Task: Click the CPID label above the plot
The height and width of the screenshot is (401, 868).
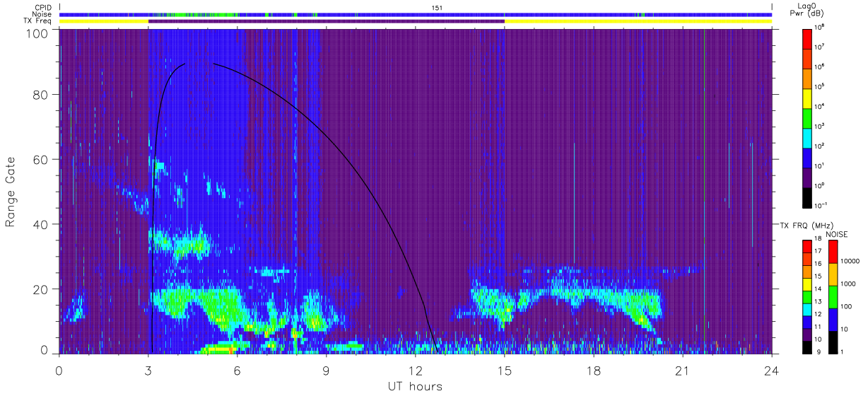Action: pyautogui.click(x=42, y=8)
